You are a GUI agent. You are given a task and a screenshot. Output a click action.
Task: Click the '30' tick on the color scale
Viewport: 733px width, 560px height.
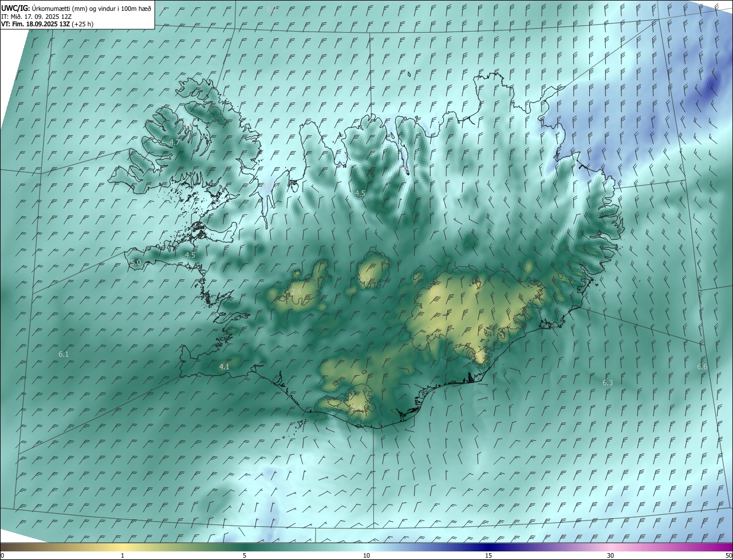(x=610, y=555)
